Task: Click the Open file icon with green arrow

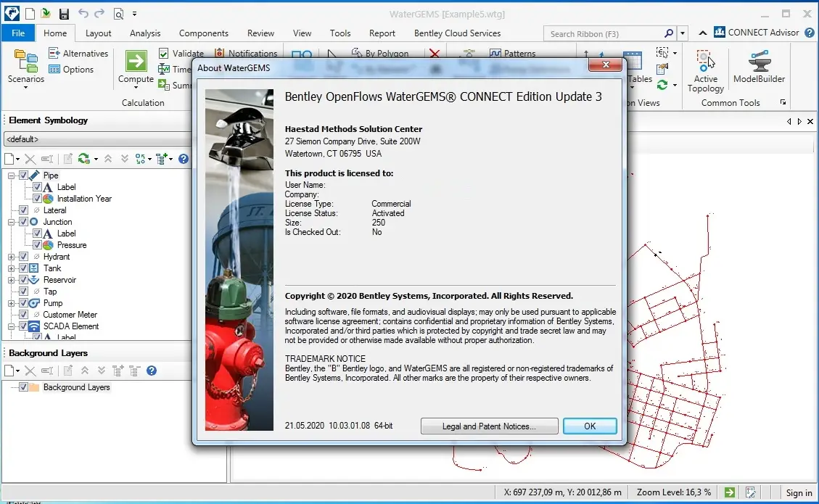Action: [x=46, y=14]
